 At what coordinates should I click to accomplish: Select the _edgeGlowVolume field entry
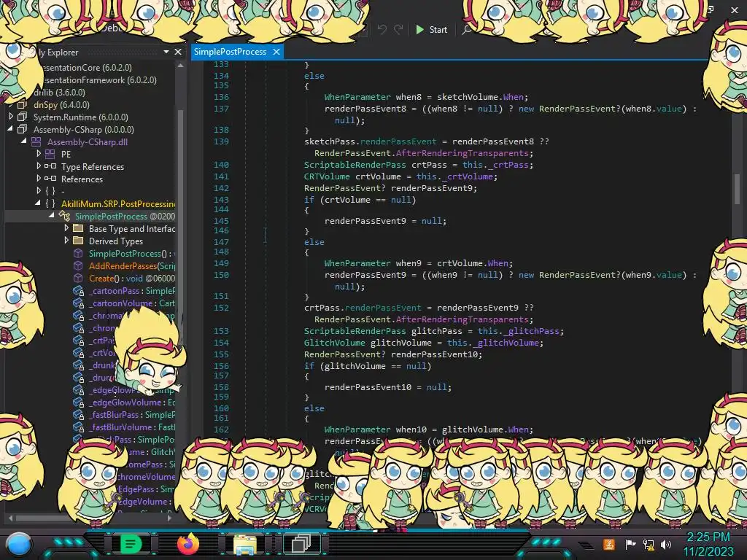[132, 402]
